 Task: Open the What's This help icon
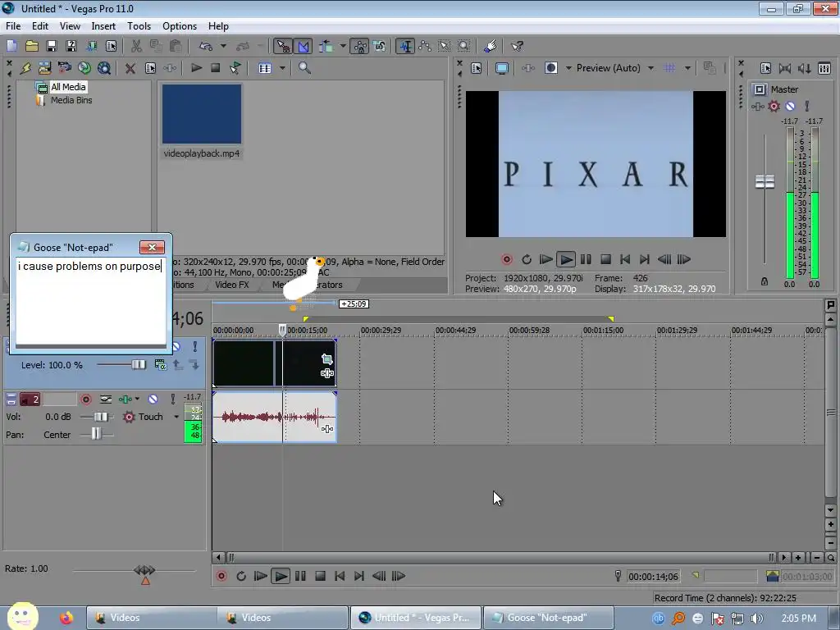(x=517, y=46)
